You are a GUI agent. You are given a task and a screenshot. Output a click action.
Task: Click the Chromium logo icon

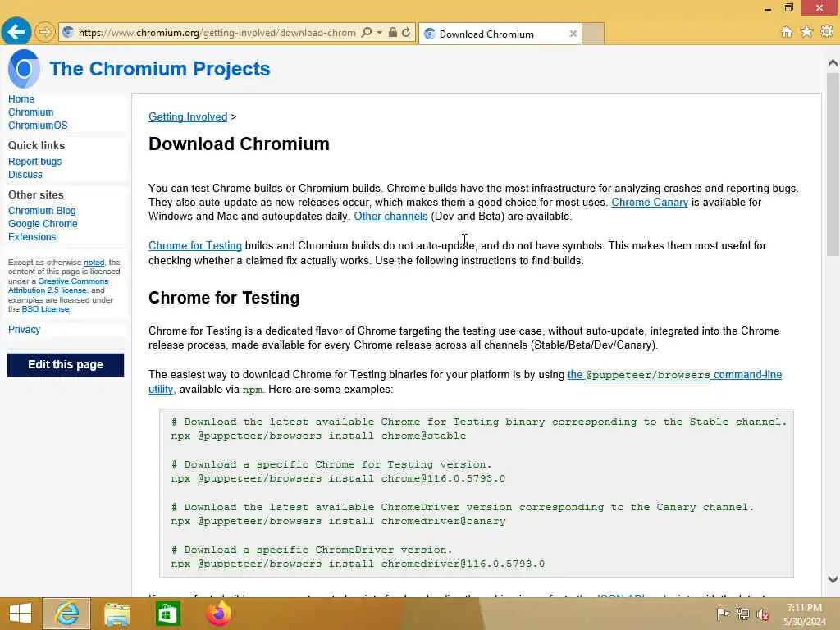tap(24, 69)
